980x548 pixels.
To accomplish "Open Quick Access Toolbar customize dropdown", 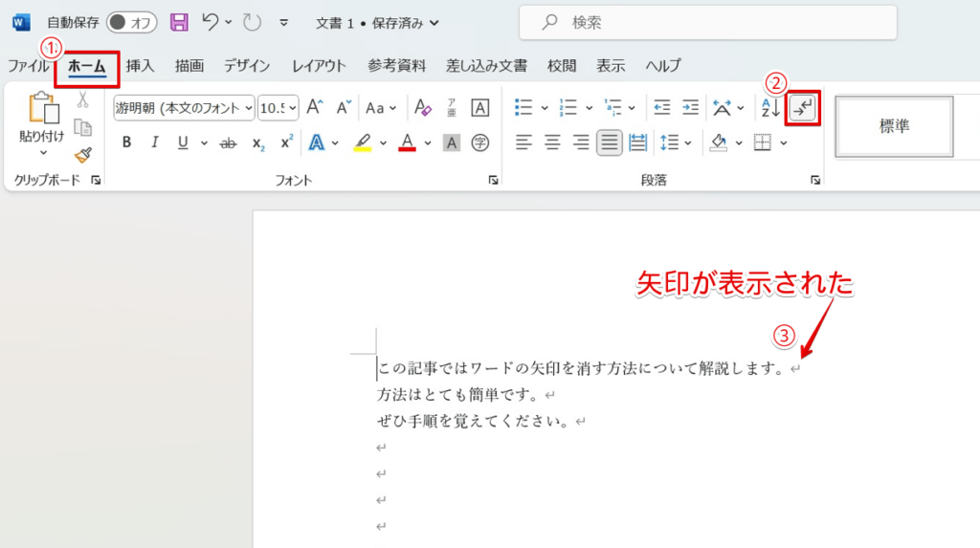I will pos(283,23).
